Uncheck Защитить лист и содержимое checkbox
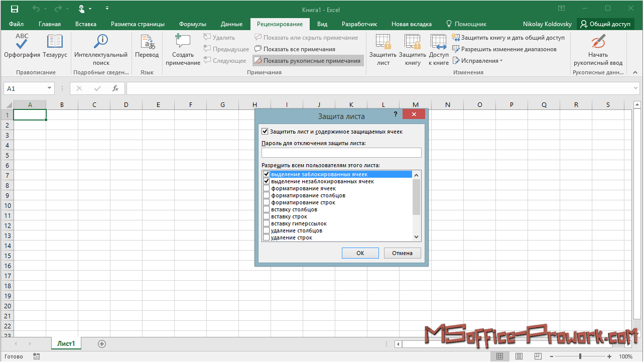This screenshot has width=644, height=362. point(265,132)
